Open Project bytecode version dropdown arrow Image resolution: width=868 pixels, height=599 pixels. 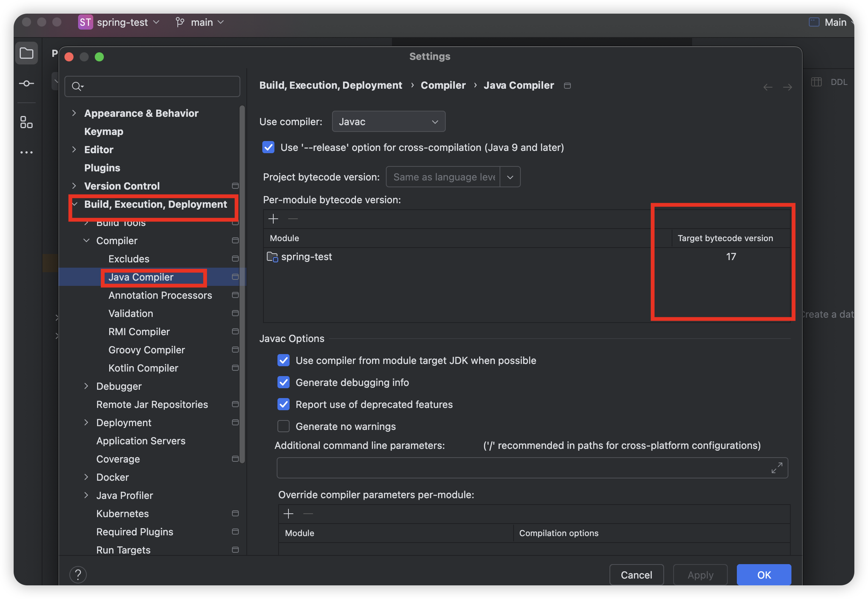click(510, 177)
